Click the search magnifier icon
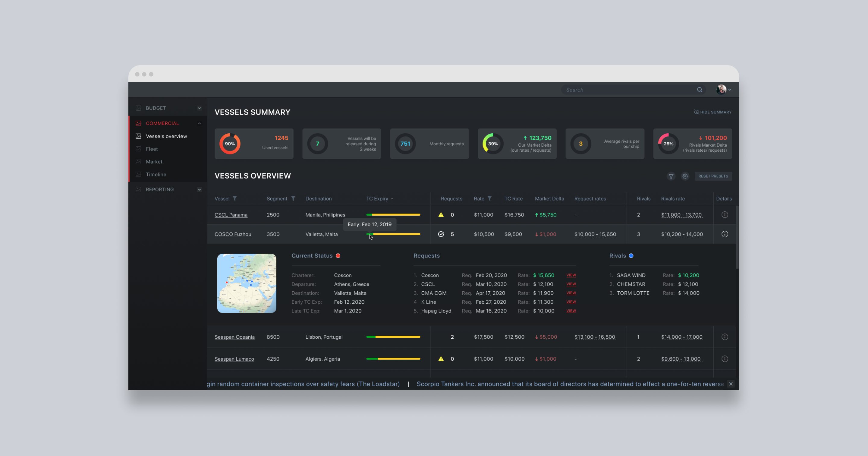 [700, 90]
